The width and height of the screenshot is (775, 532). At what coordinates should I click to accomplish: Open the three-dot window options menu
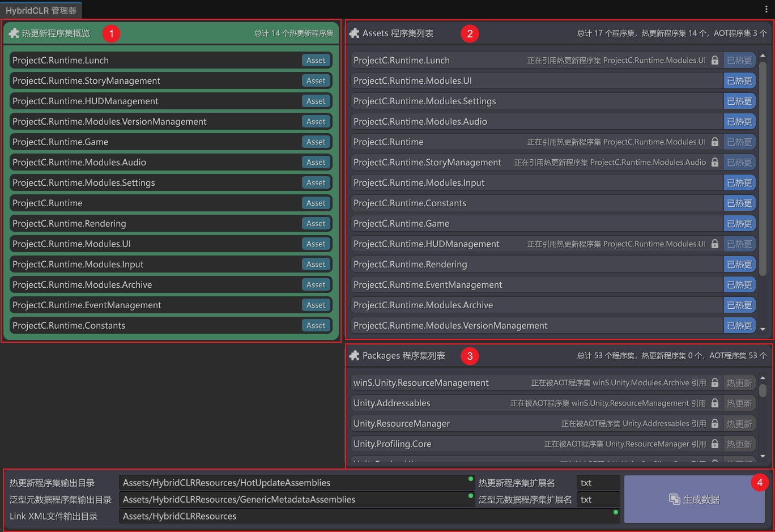point(767,9)
